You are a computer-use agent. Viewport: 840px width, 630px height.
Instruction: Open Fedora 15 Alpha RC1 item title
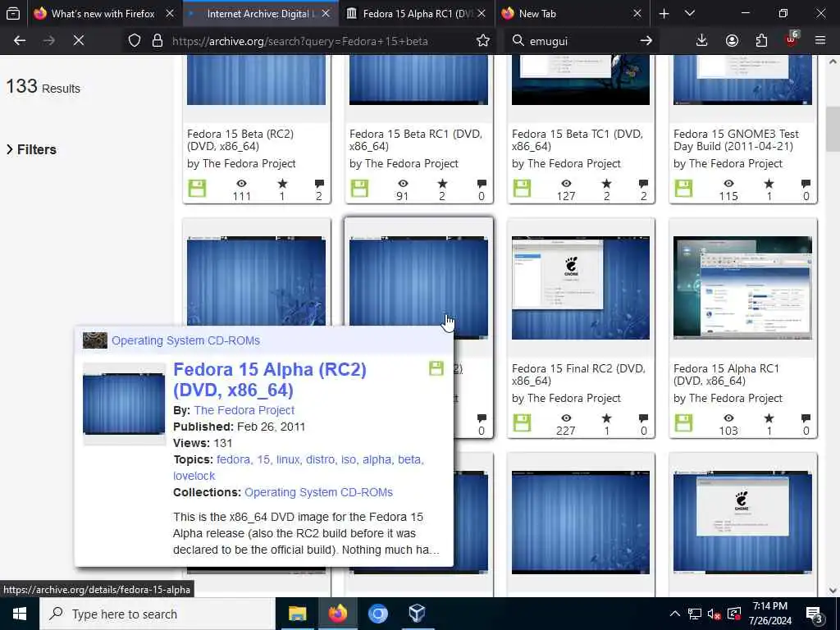tap(726, 374)
